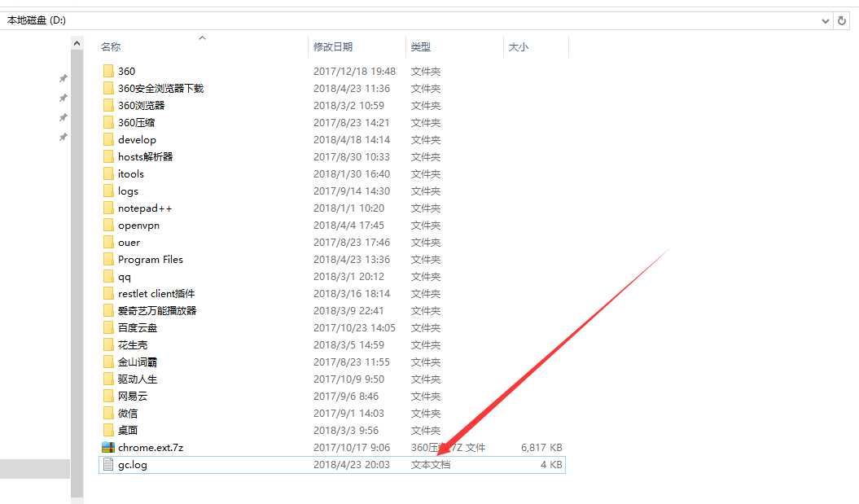Click the 文本文档 type cell
Viewport: 859px width, 504px height.
(x=431, y=465)
